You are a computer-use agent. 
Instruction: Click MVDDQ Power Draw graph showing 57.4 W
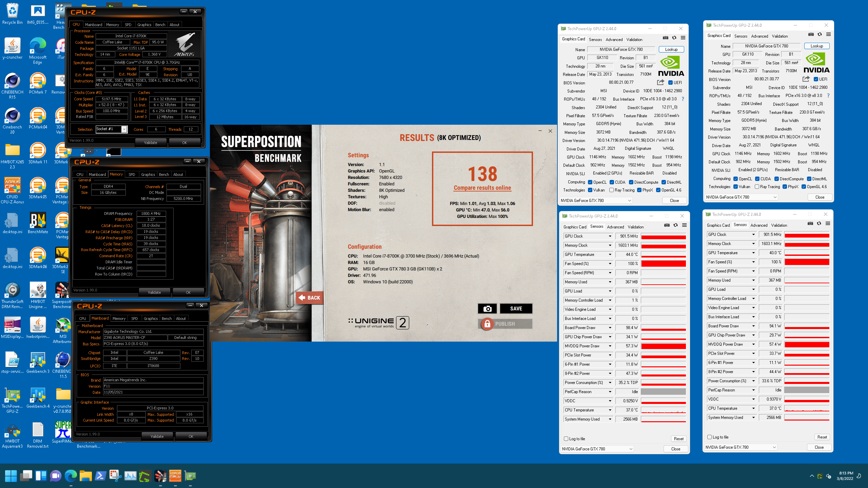807,344
